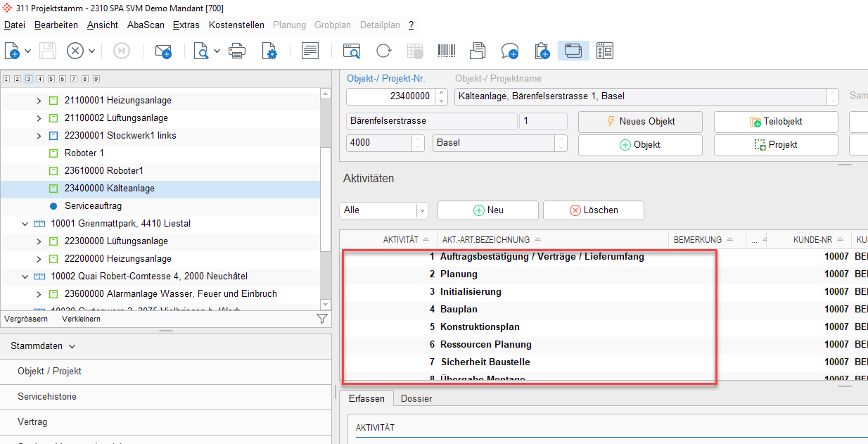This screenshot has height=444, width=868.
Task: Set tree level to 6
Action: (63, 79)
